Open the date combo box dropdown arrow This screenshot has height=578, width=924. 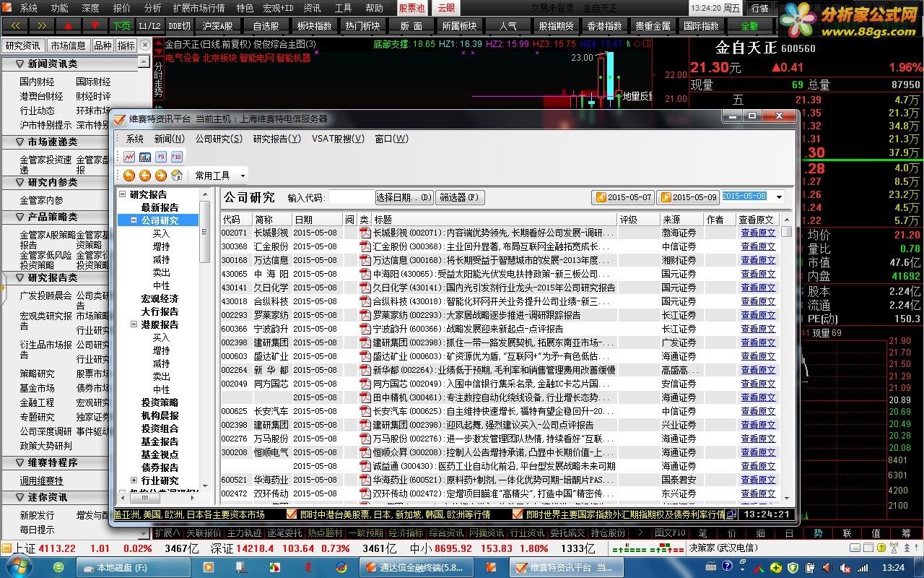(x=779, y=197)
